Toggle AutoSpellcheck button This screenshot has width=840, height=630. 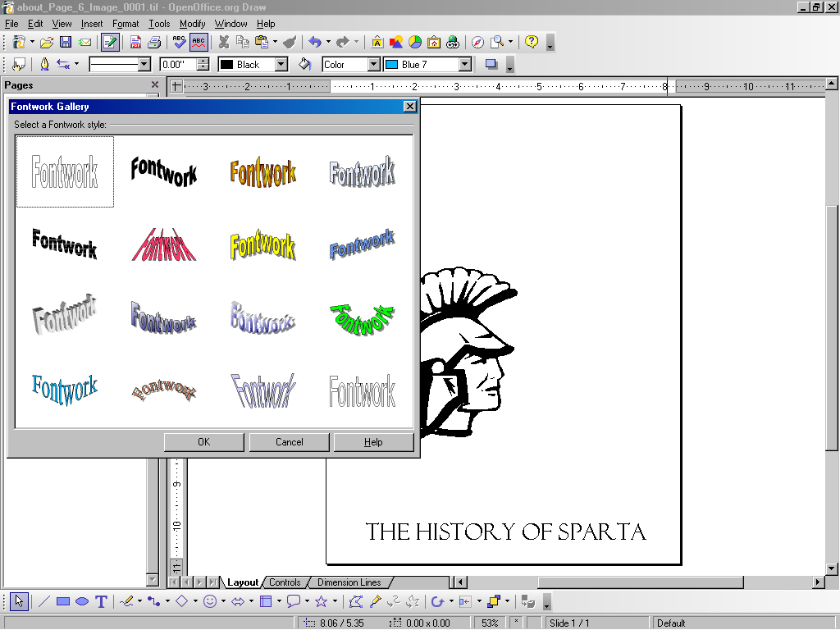(x=199, y=42)
